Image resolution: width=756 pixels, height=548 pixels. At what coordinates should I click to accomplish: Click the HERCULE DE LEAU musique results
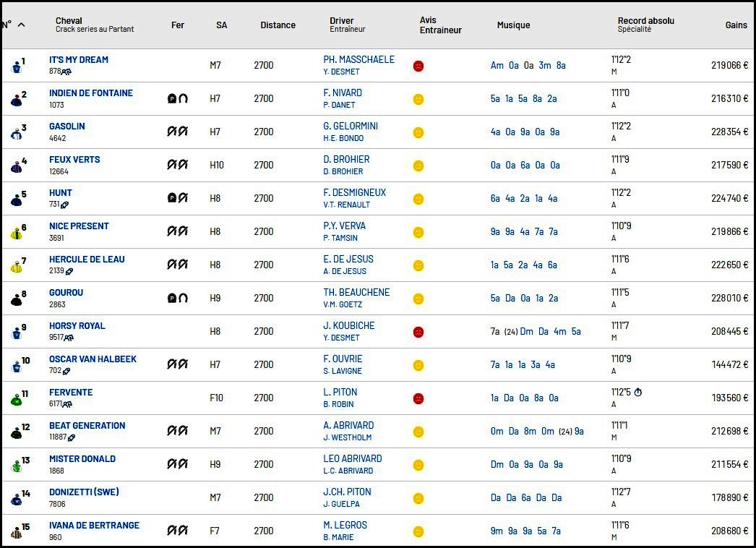click(523, 265)
